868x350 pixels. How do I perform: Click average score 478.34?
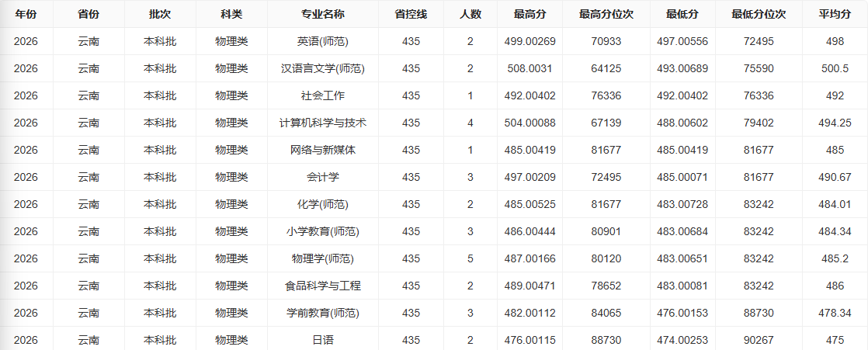[x=835, y=313]
